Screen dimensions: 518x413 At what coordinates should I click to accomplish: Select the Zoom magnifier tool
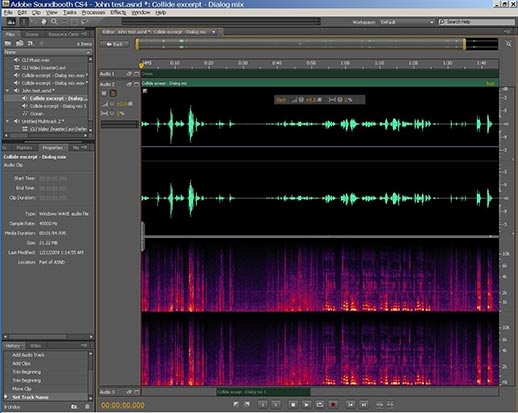[54, 22]
